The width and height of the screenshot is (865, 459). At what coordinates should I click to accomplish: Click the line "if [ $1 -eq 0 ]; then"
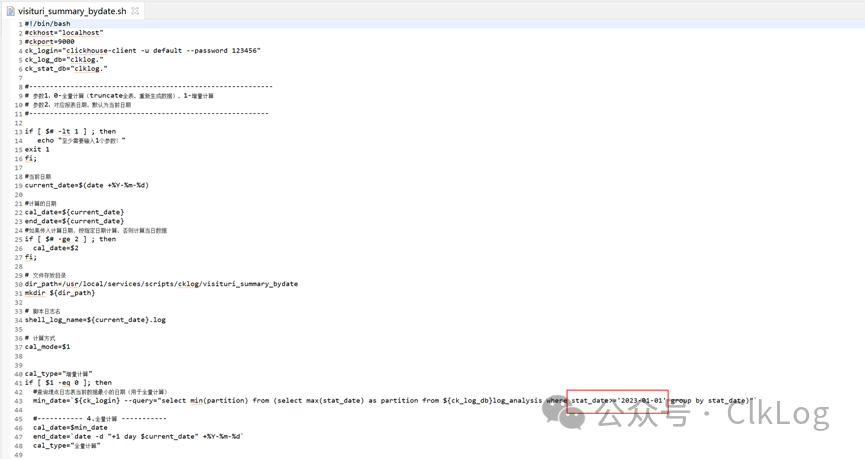[x=68, y=383]
